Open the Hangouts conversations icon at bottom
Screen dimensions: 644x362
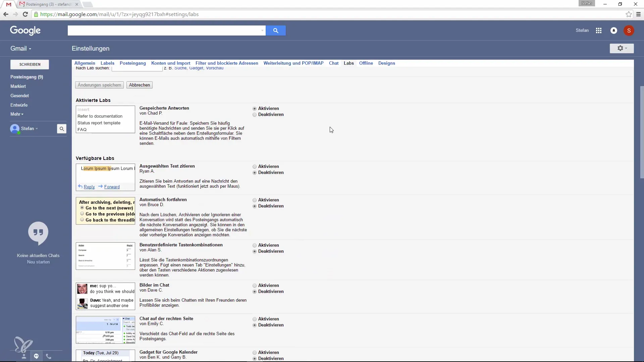point(36,356)
